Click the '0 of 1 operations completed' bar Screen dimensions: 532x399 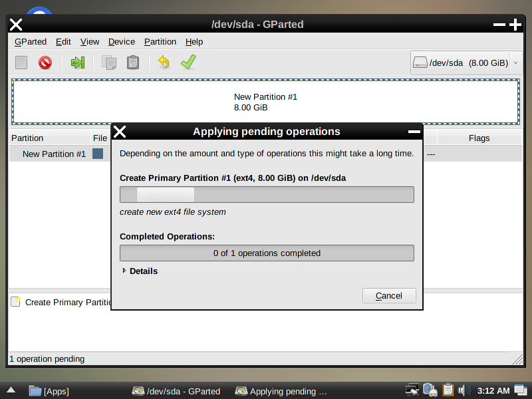click(x=267, y=253)
